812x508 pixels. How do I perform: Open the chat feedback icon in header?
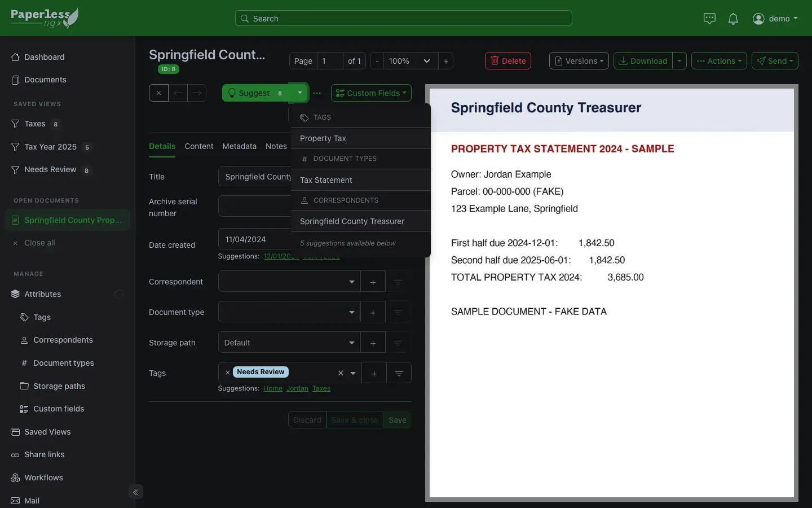(709, 19)
